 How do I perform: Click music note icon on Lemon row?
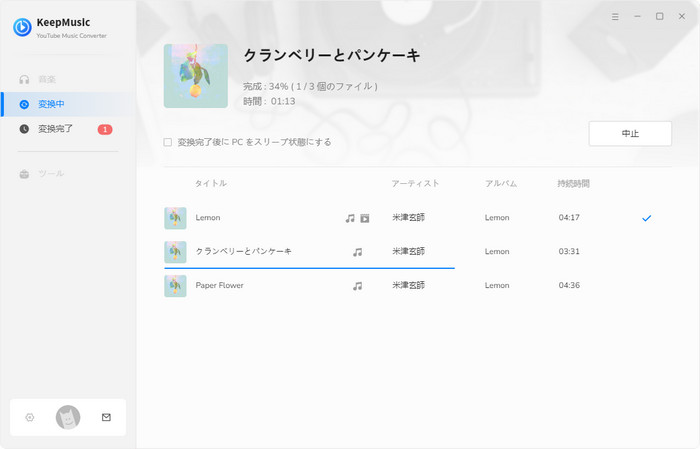pos(350,218)
